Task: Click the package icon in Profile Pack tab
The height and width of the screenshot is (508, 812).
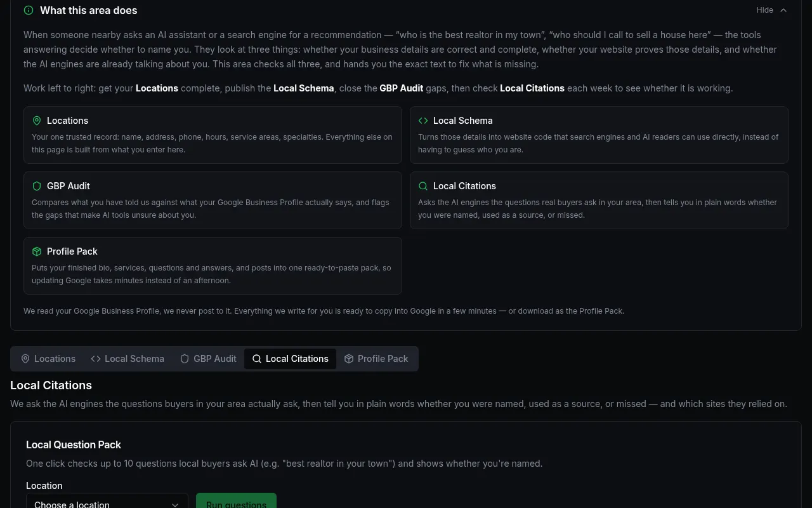Action: tap(349, 359)
